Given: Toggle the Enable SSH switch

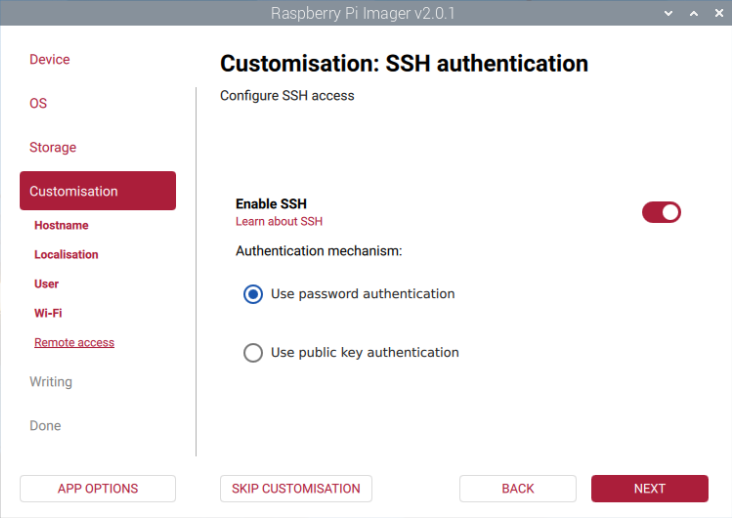Looking at the screenshot, I should (x=661, y=212).
